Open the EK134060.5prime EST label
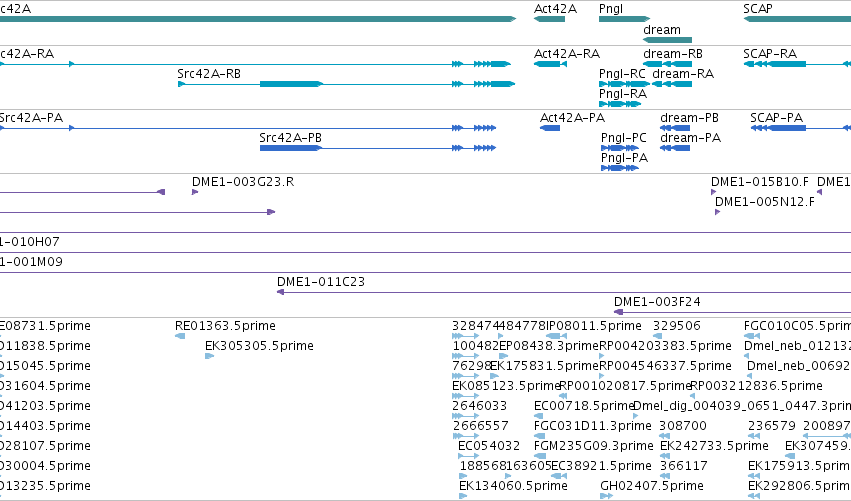Image resolution: width=851 pixels, height=501 pixels. [x=513, y=486]
